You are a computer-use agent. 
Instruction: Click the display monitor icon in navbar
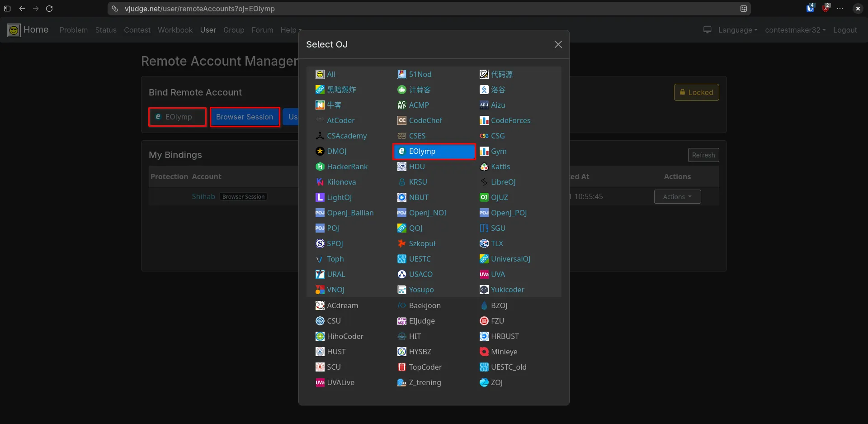(708, 30)
